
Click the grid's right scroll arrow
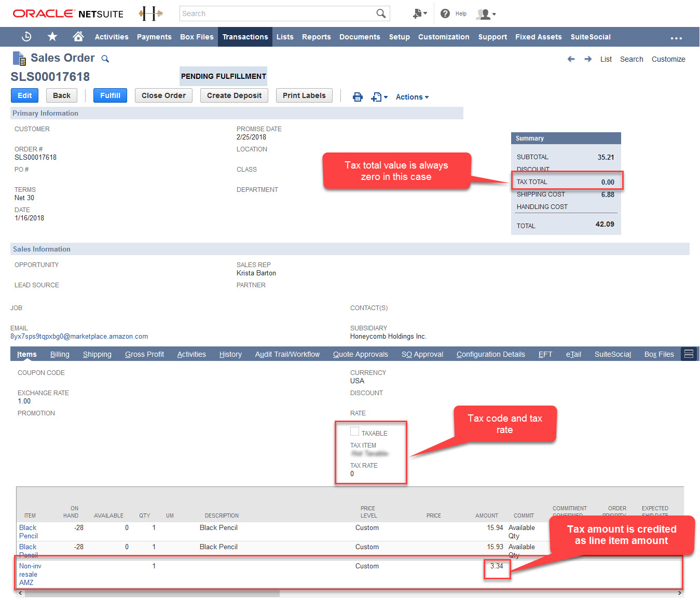coord(680,593)
